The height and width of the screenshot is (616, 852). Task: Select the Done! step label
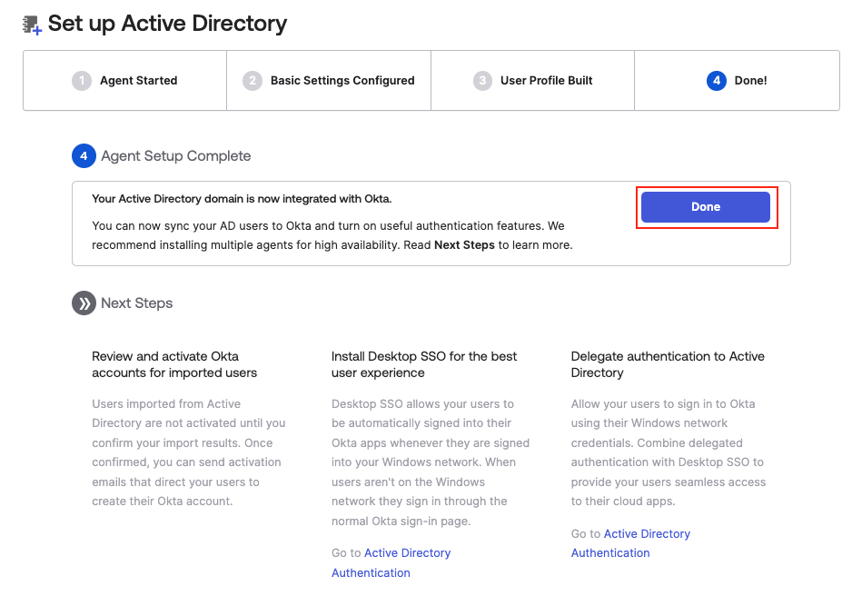pyautogui.click(x=750, y=81)
